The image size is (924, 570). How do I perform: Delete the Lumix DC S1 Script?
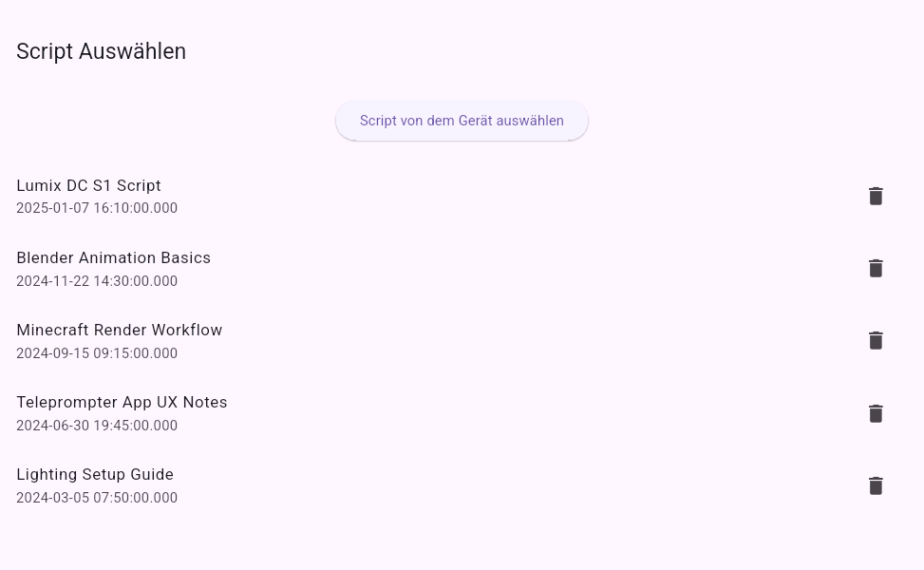click(876, 196)
